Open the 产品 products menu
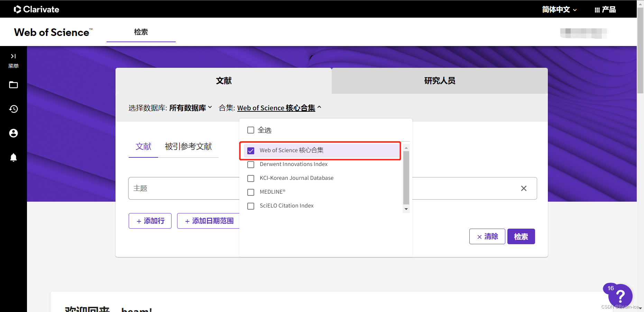This screenshot has width=644, height=312. [605, 10]
